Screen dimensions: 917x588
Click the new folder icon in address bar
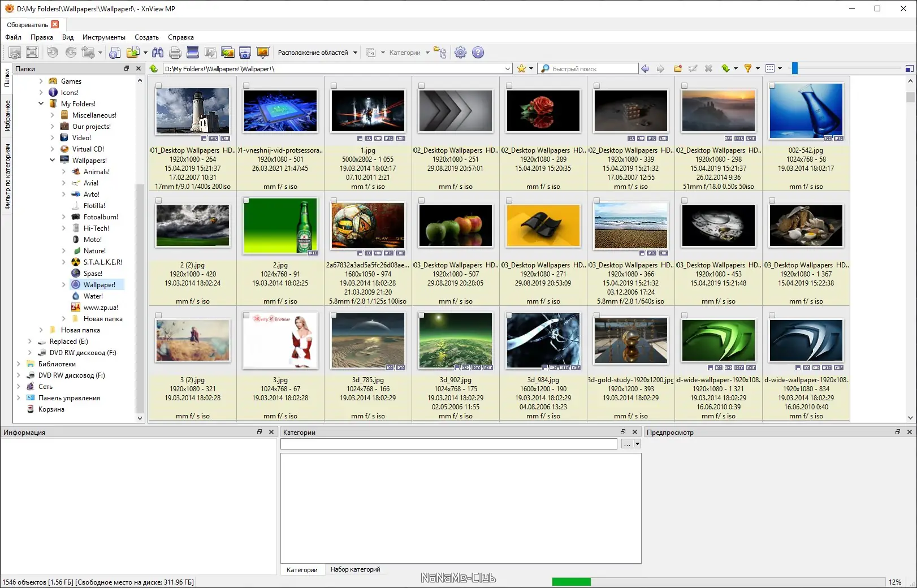point(677,68)
